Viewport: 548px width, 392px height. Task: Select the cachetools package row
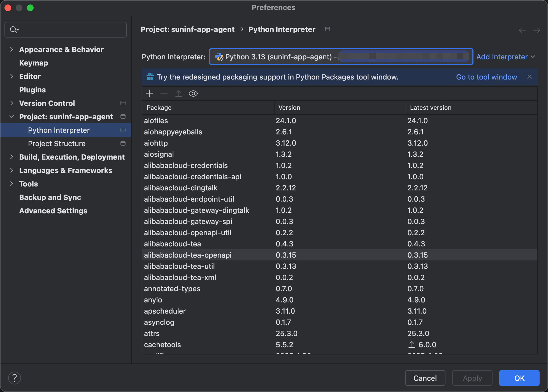[x=340, y=345]
